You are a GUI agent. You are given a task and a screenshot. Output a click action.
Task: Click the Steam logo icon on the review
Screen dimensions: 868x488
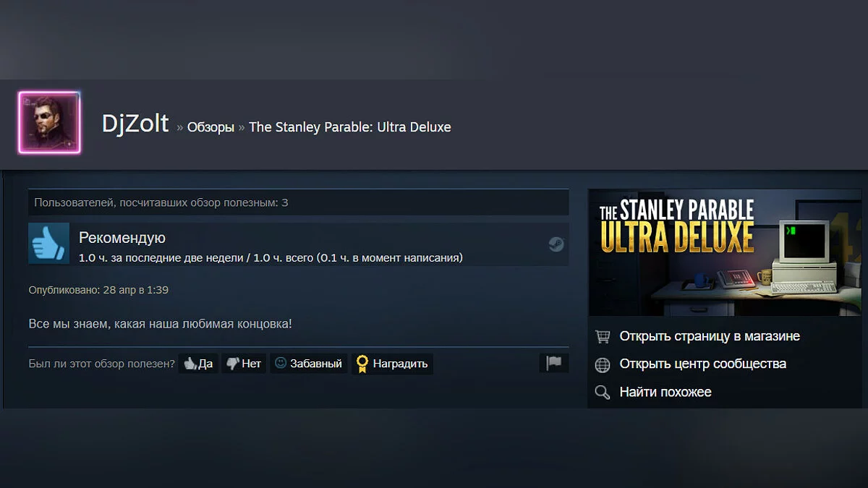556,244
